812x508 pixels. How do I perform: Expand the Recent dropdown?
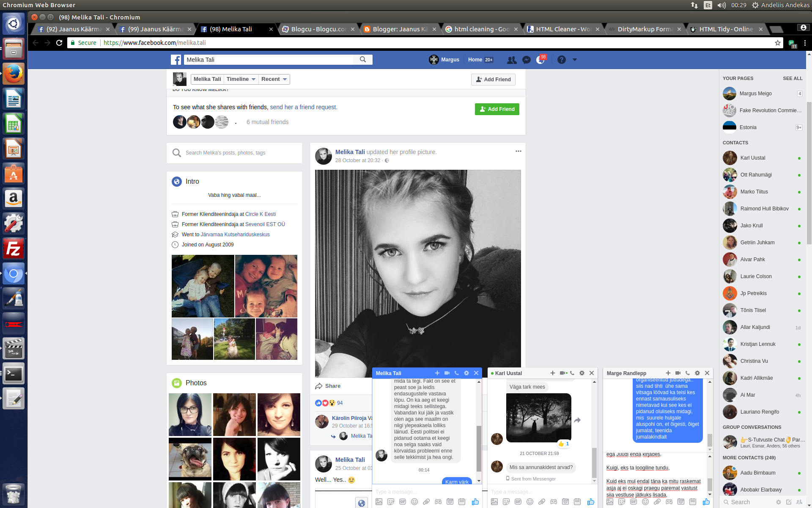tap(274, 79)
